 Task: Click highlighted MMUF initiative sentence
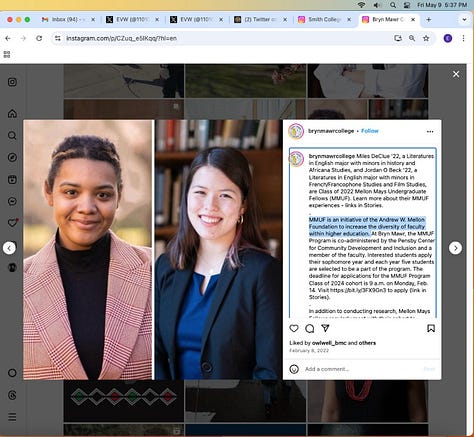coord(367,227)
